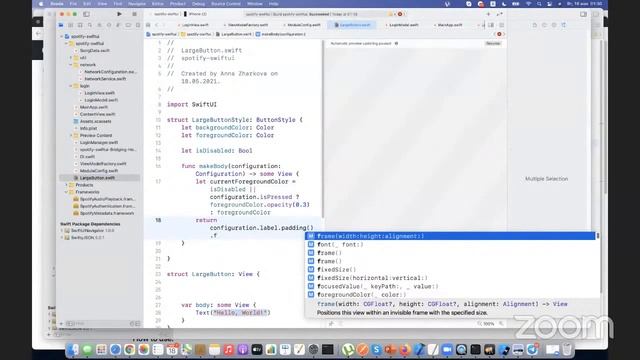Open the Issue navigator warning icon

(99, 25)
